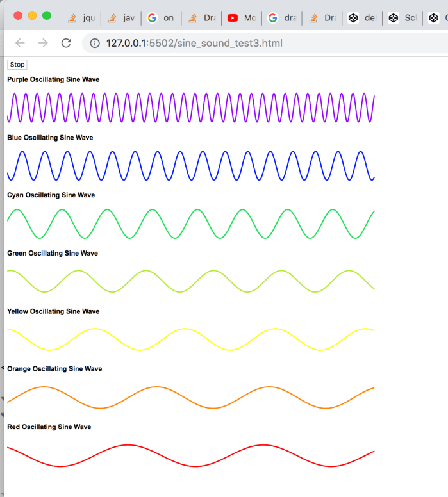
Task: Switch to the Stack Overflow "jav" tab
Action: [122, 18]
